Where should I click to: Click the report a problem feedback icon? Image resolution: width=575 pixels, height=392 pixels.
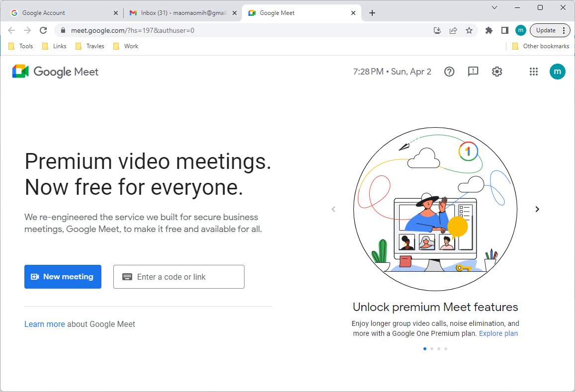(x=473, y=72)
